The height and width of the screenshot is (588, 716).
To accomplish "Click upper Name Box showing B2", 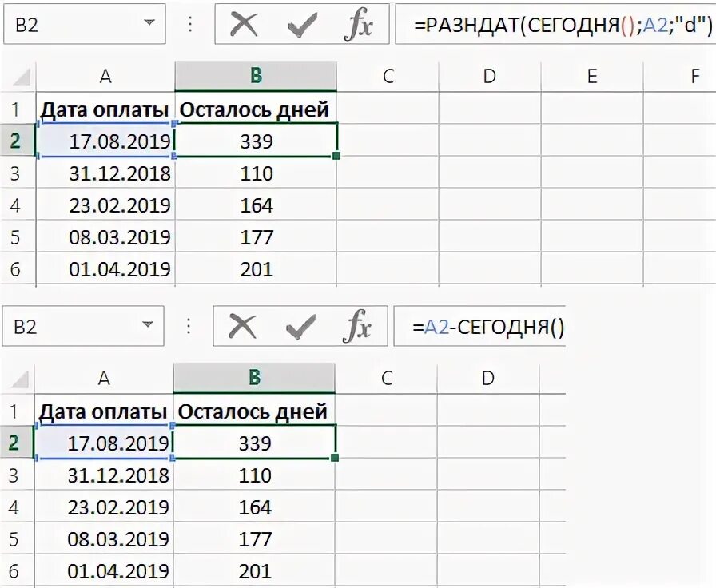I will click(85, 24).
